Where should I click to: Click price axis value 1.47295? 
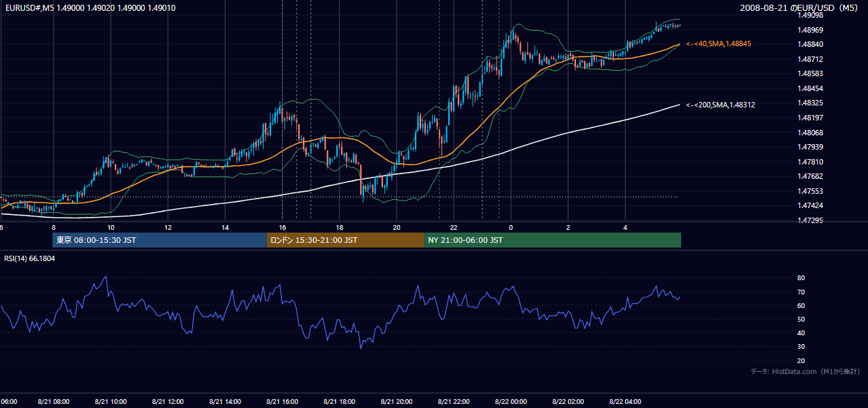[810, 220]
